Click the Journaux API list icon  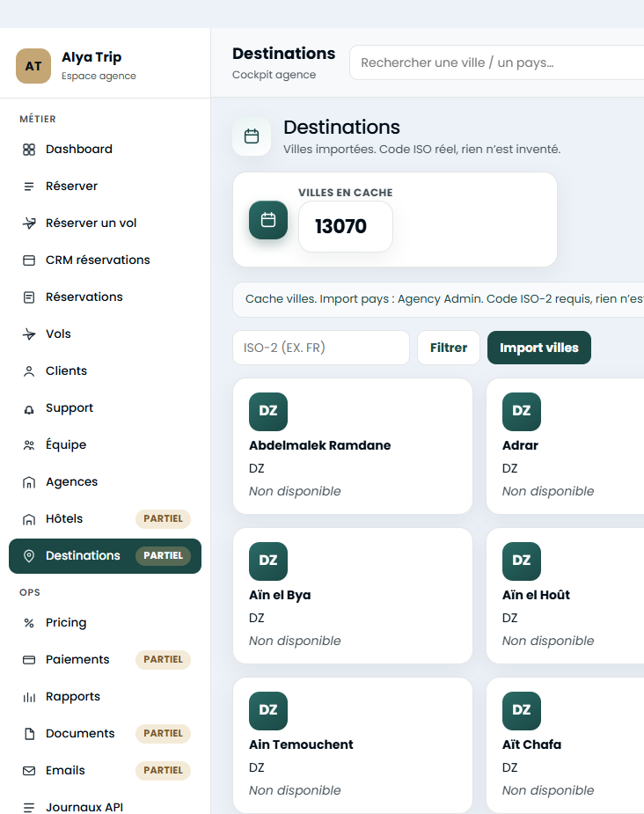[x=29, y=807]
